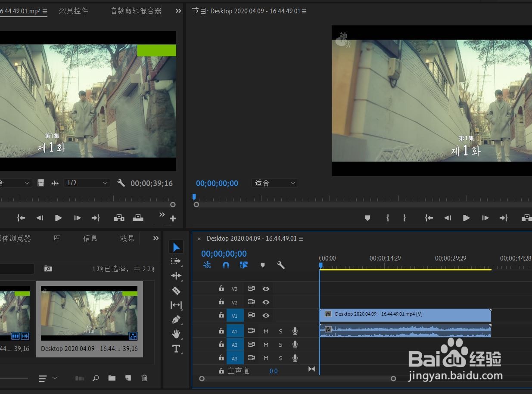Click Drag Video Only filmstrip icon
The width and height of the screenshot is (532, 394).
[x=41, y=183]
